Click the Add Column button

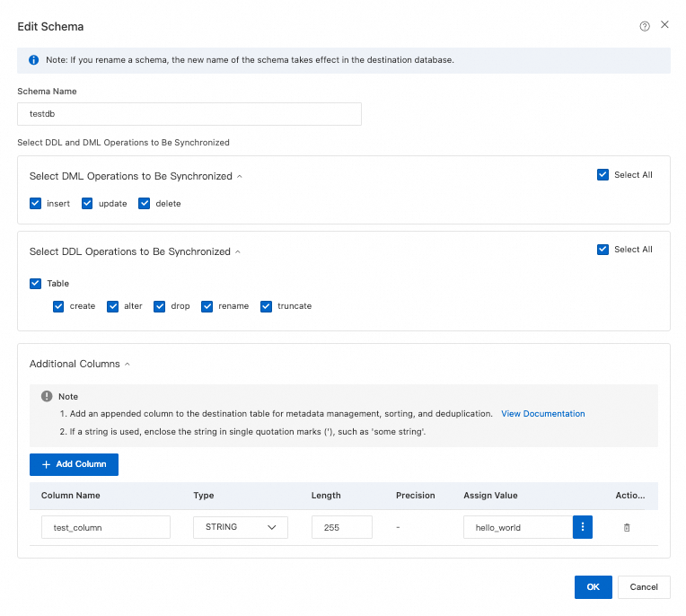74,464
